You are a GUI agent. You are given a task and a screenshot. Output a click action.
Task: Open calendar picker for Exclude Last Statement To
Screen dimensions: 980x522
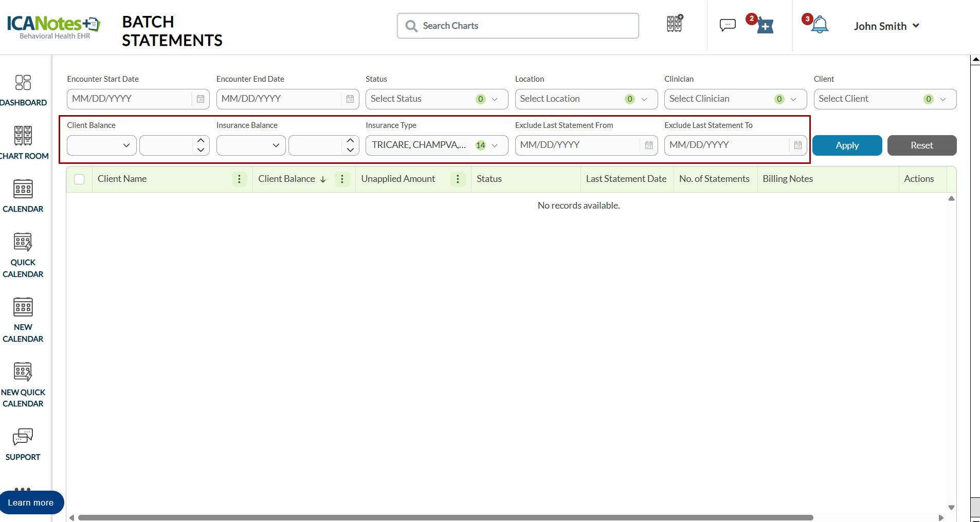(797, 145)
